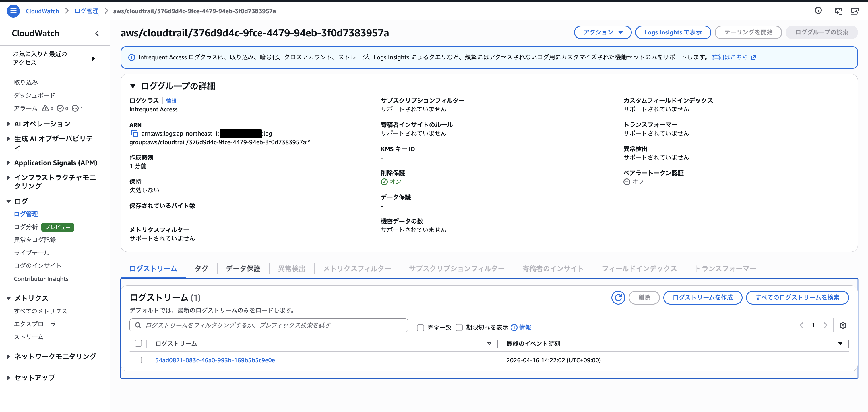Open ログのインサイト in the sidebar
868x412 pixels.
tap(37, 266)
